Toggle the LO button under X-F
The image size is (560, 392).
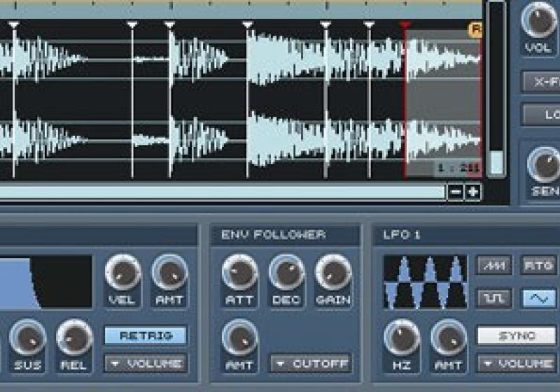coord(541,114)
